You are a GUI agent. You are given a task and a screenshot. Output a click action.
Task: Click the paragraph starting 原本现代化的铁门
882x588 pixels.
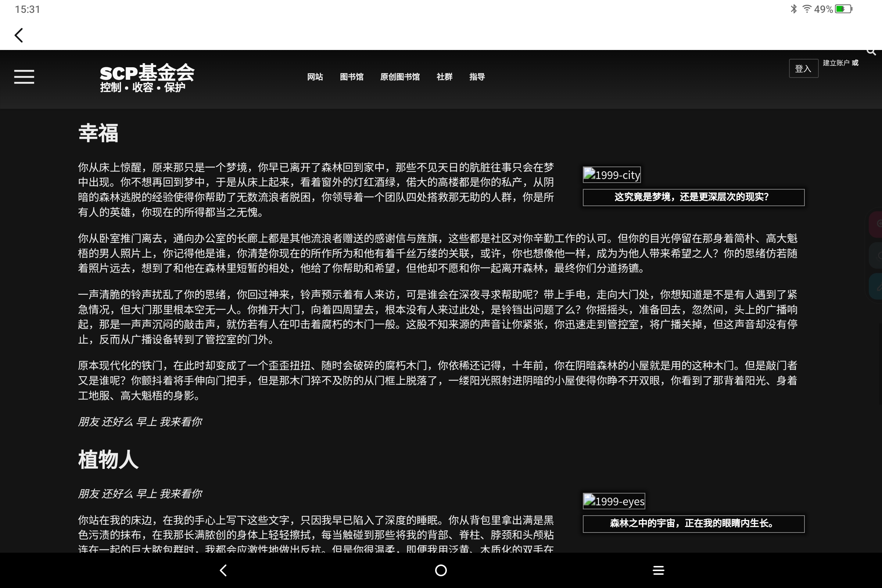[x=438, y=380]
